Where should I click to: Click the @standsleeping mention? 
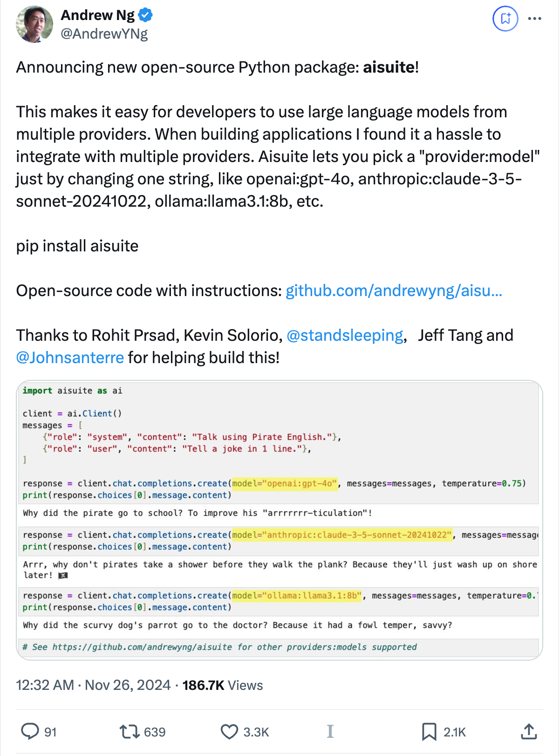pyautogui.click(x=345, y=335)
